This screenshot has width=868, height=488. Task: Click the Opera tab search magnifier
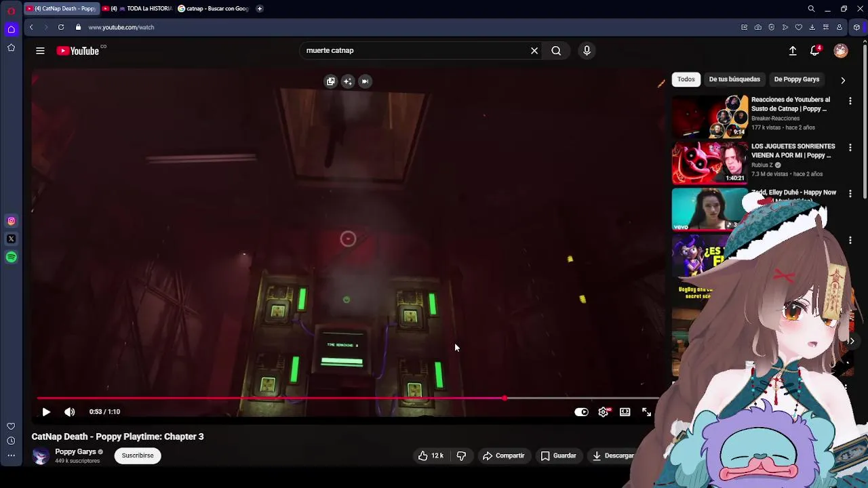(x=811, y=9)
